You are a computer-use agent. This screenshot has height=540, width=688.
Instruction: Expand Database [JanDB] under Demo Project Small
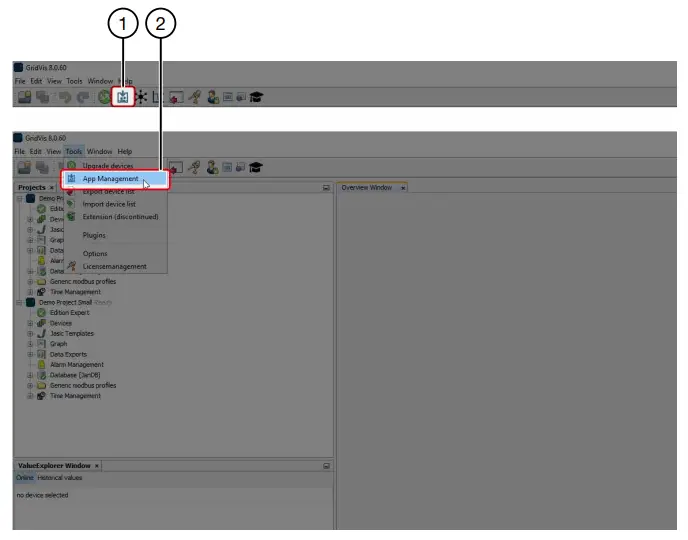pyautogui.click(x=30, y=375)
